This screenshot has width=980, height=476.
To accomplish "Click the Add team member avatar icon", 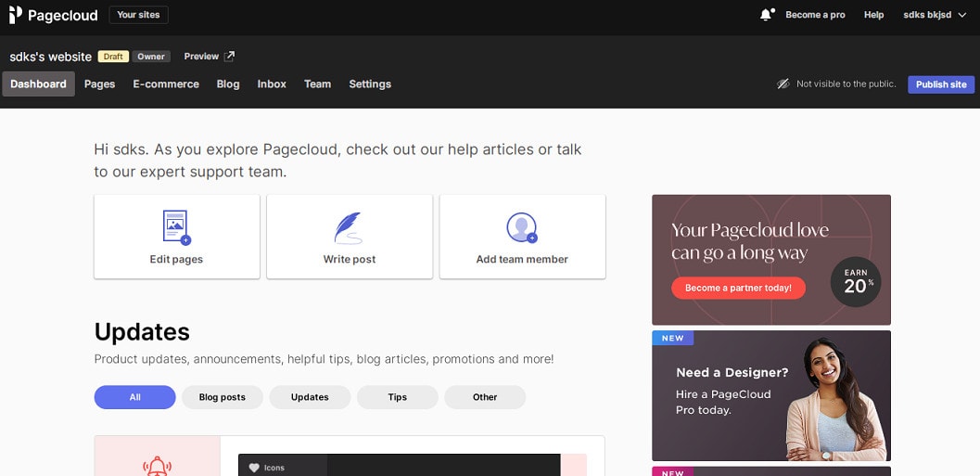I will [x=522, y=227].
